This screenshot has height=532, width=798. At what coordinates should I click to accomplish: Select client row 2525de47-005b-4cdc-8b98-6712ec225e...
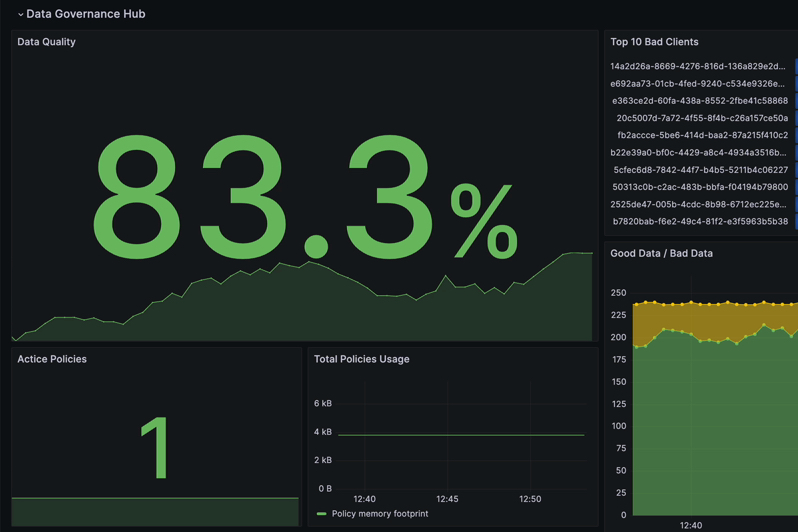coord(698,204)
